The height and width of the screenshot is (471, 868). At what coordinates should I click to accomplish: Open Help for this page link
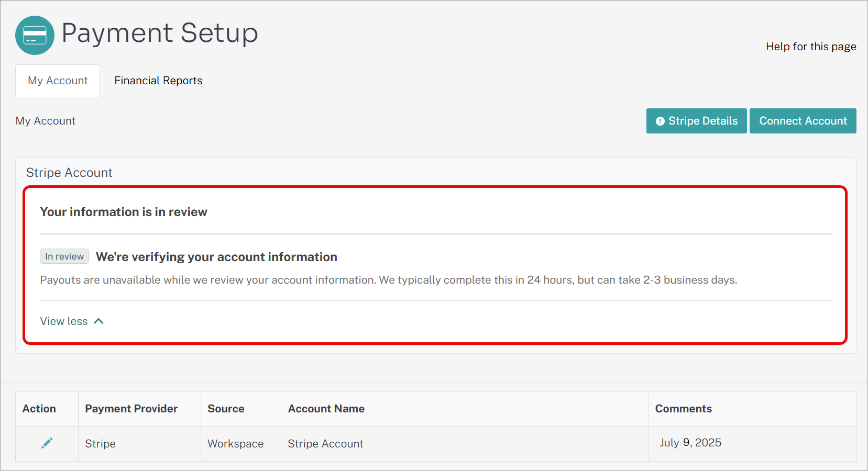[x=811, y=47]
